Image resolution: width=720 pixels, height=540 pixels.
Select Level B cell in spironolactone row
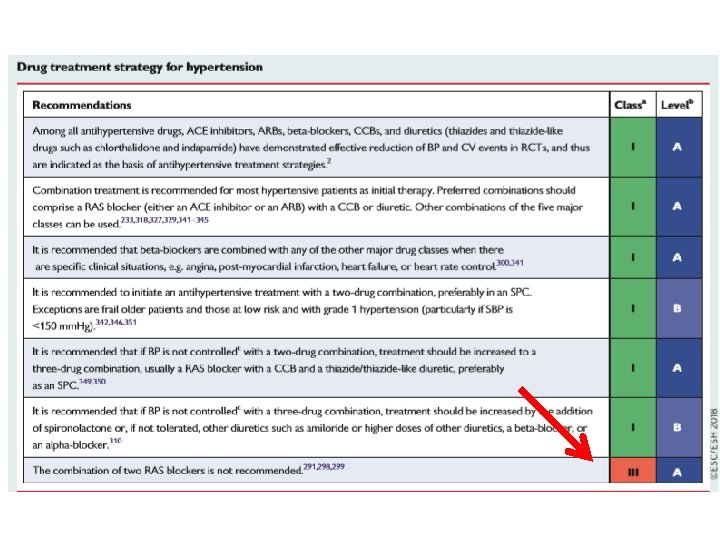point(679,428)
